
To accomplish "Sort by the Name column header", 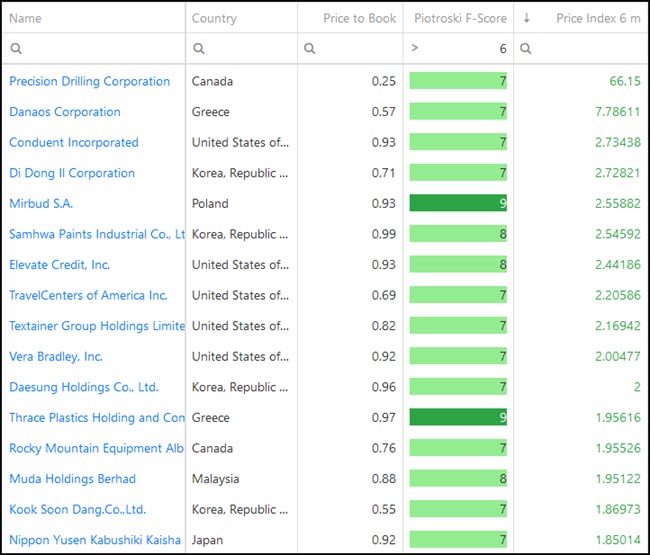I will 25,18.
